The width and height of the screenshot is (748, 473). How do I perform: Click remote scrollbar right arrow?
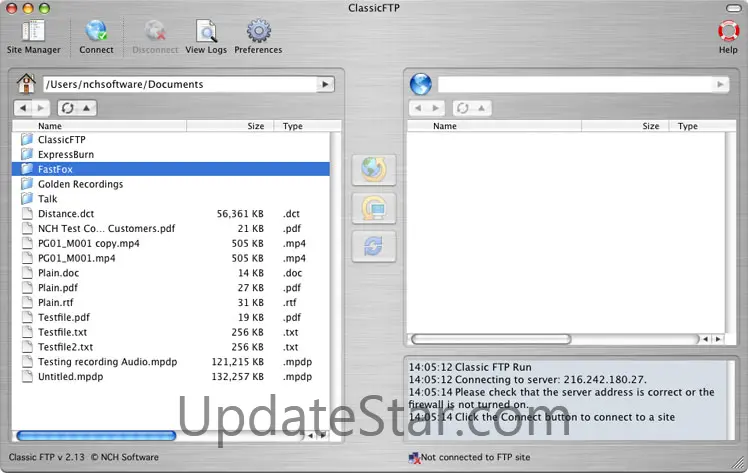coord(717,339)
